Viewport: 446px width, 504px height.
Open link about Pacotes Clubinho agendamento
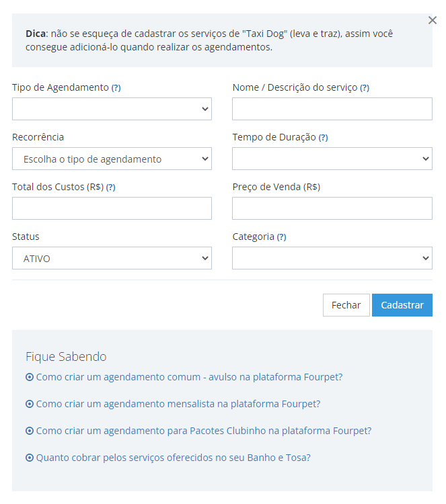pos(204,431)
